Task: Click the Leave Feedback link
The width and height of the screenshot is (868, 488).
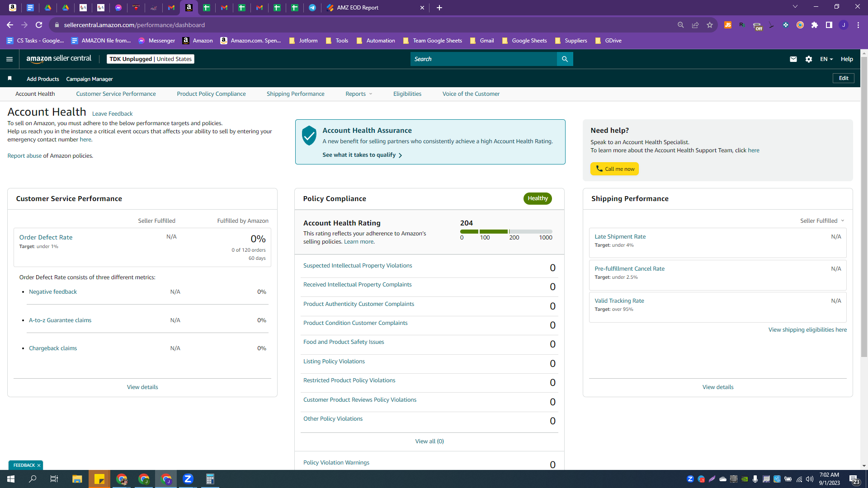Action: point(112,114)
